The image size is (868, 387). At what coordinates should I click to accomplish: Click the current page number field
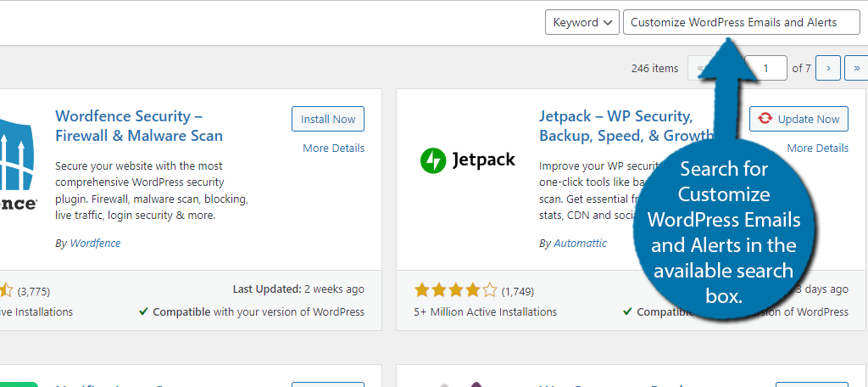point(765,68)
